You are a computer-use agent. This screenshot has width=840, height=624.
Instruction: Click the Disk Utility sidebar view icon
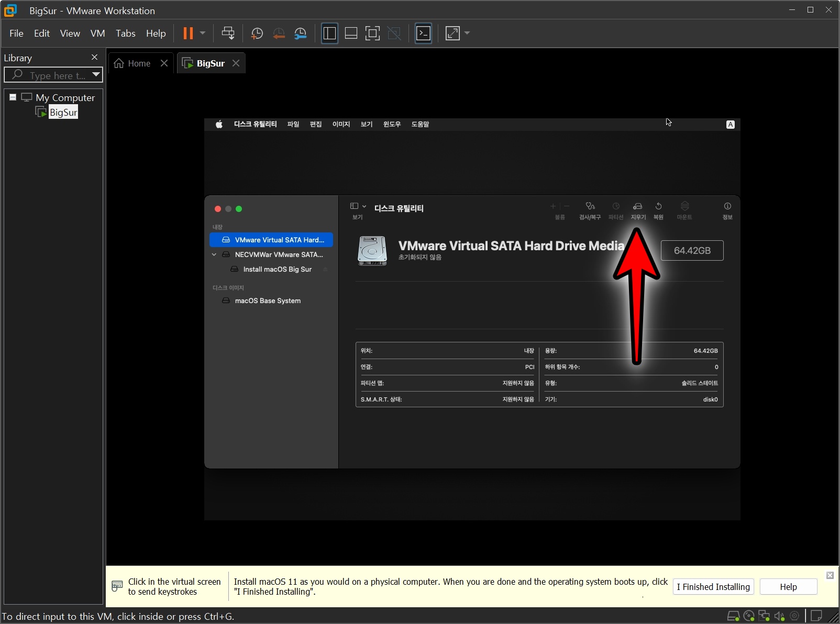[354, 206]
